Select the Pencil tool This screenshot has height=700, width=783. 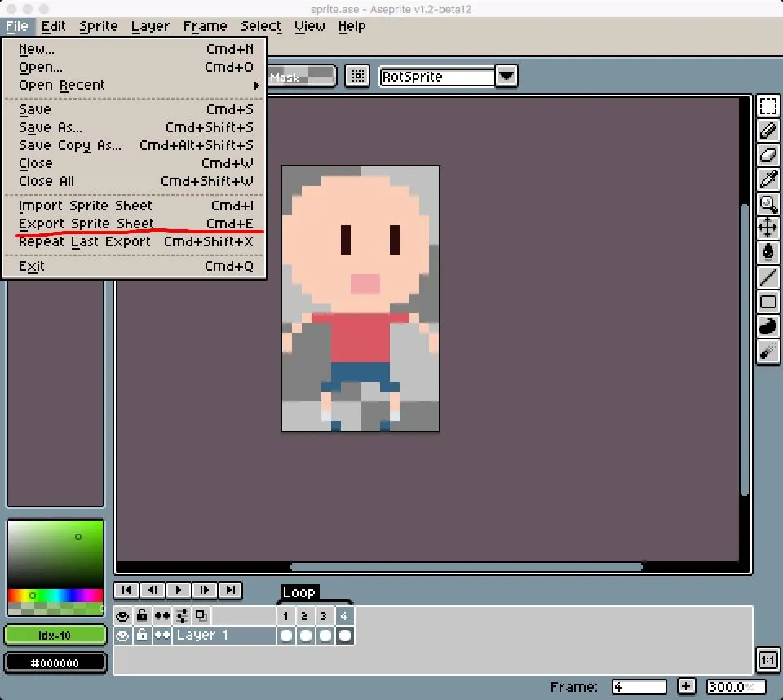[768, 131]
